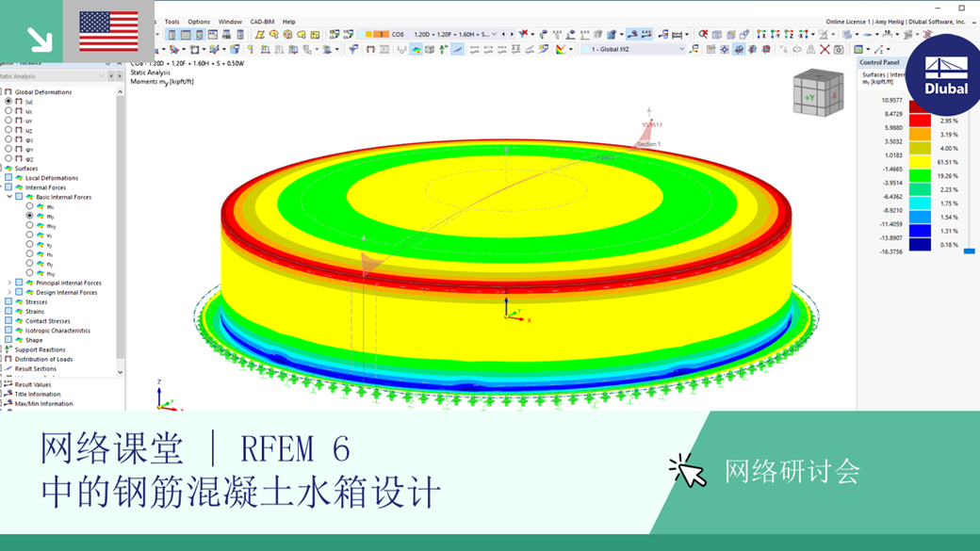Viewport: 980px width, 551px height.
Task: Select the vx internal force radio button
Action: (29, 235)
